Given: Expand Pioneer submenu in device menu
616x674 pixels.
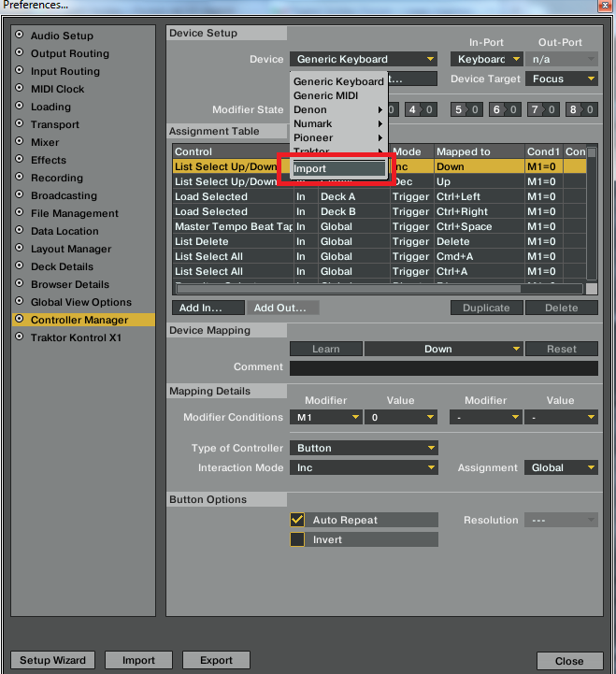Looking at the screenshot, I should (x=338, y=138).
